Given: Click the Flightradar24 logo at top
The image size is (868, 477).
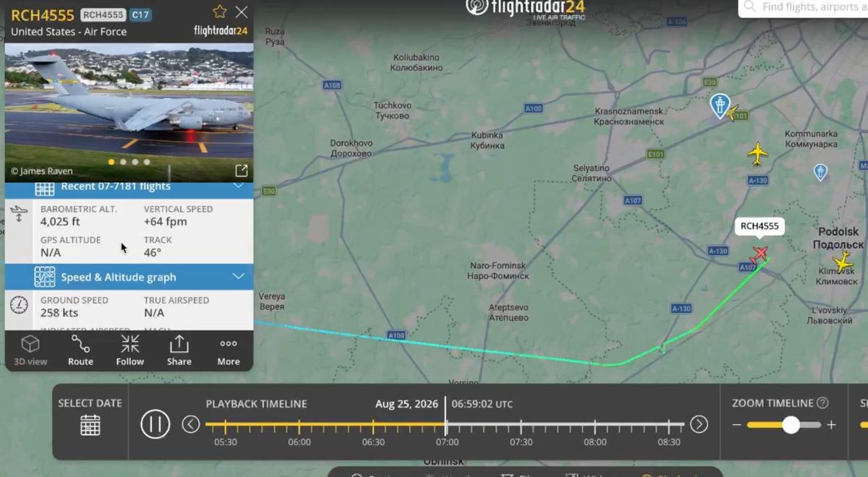Looking at the screenshot, I should [526, 9].
